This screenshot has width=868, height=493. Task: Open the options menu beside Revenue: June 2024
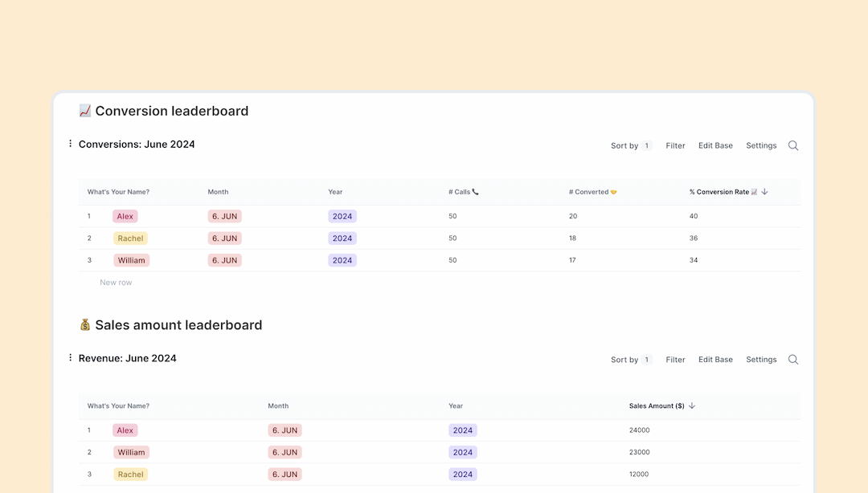(x=70, y=358)
